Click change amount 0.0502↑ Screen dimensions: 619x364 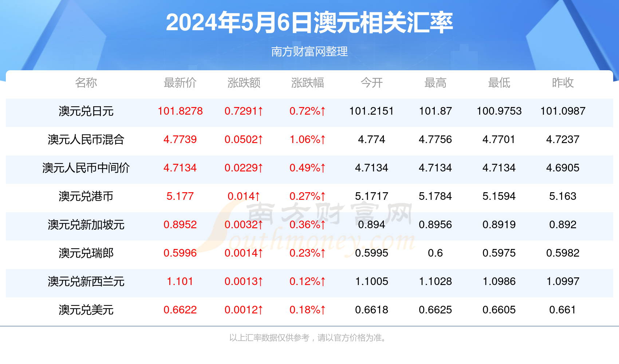click(244, 139)
